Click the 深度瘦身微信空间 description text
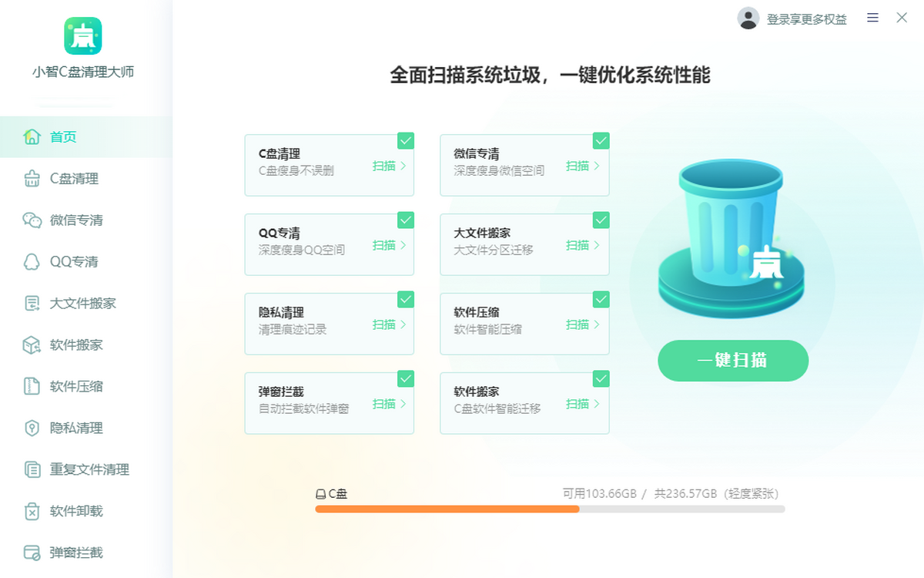 (x=499, y=171)
